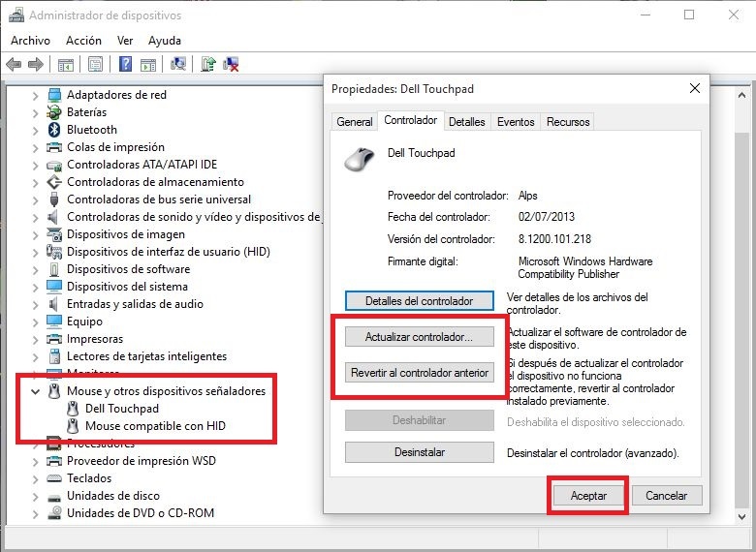Click the scrollbar up arrow
The image size is (756, 552).
pos(742,95)
